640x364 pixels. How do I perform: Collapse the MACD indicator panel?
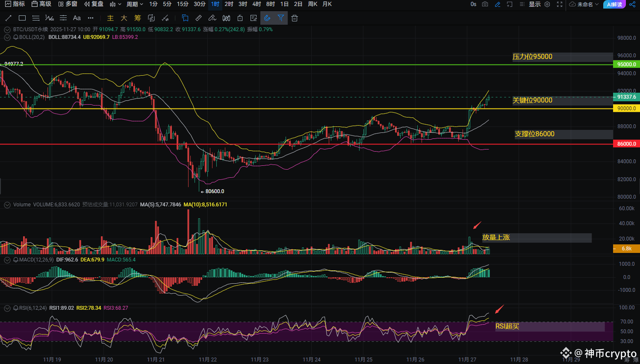click(7, 260)
